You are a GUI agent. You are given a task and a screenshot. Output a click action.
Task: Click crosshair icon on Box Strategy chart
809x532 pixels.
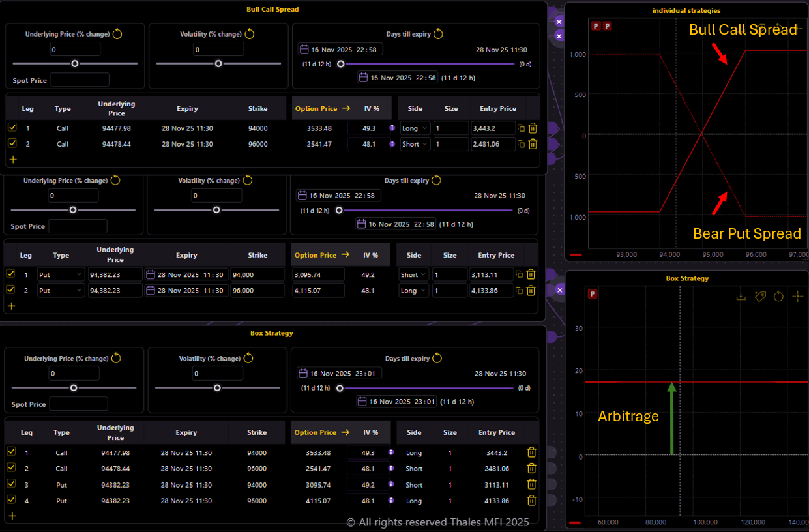[x=797, y=296]
